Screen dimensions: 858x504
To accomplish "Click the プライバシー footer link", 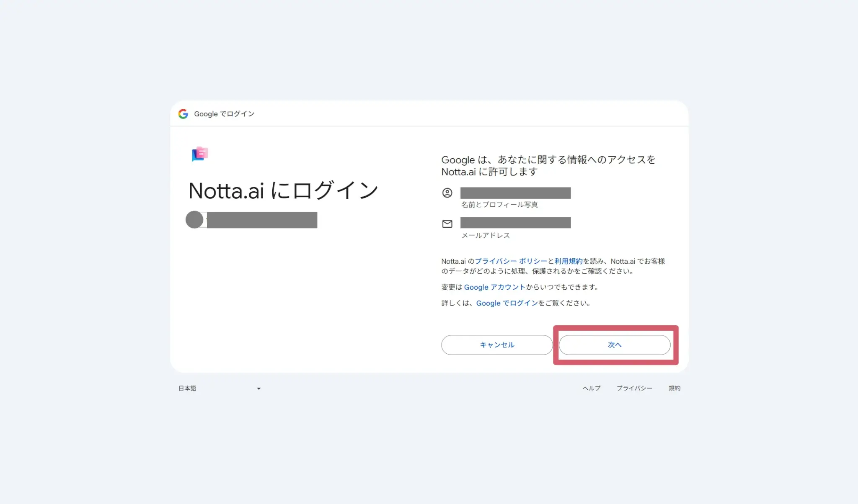I will (634, 388).
